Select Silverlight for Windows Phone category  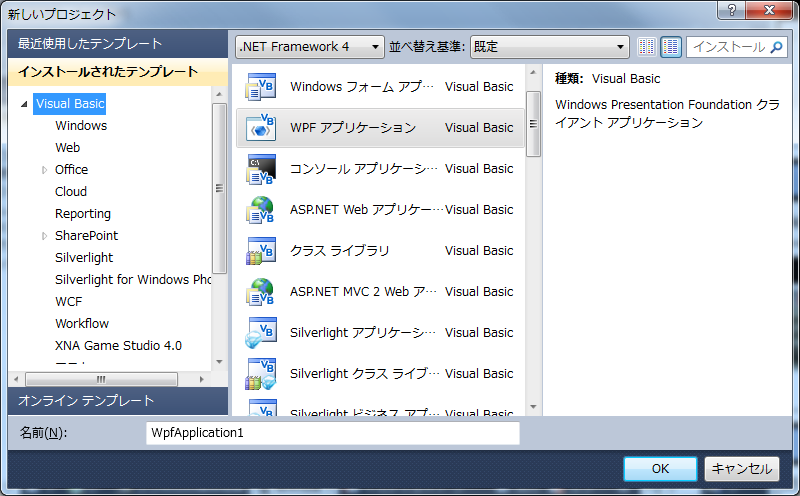(133, 279)
